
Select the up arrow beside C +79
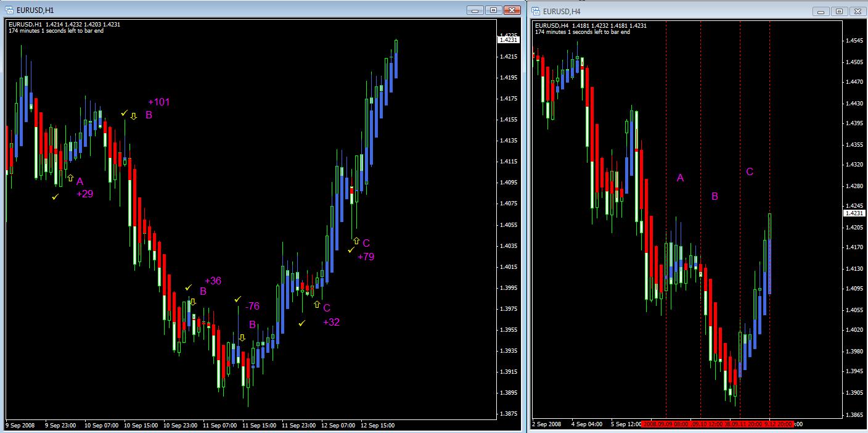[356, 241]
